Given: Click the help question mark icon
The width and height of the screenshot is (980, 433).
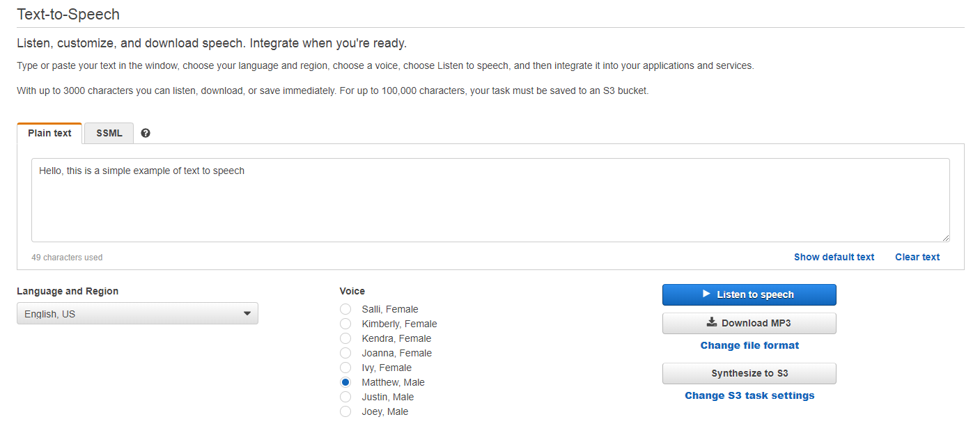Looking at the screenshot, I should [x=146, y=133].
